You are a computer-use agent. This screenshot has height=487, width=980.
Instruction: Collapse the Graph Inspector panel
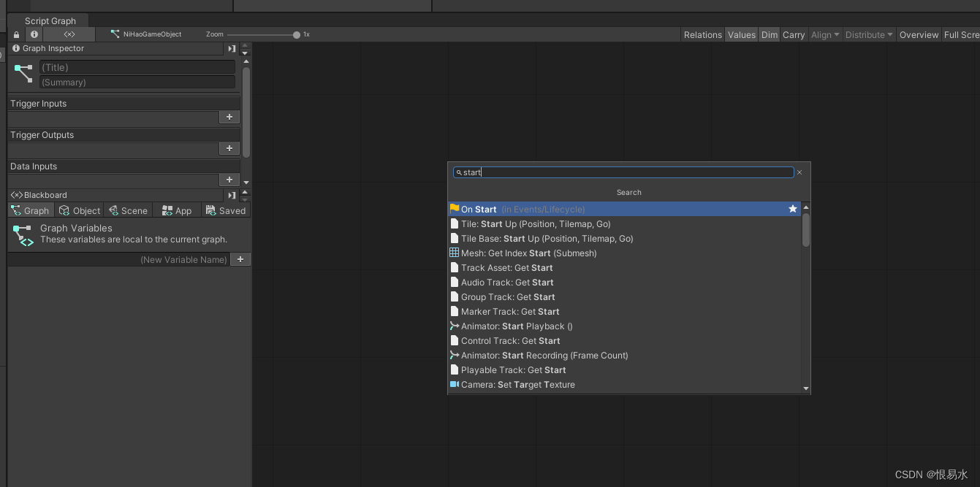click(x=231, y=48)
